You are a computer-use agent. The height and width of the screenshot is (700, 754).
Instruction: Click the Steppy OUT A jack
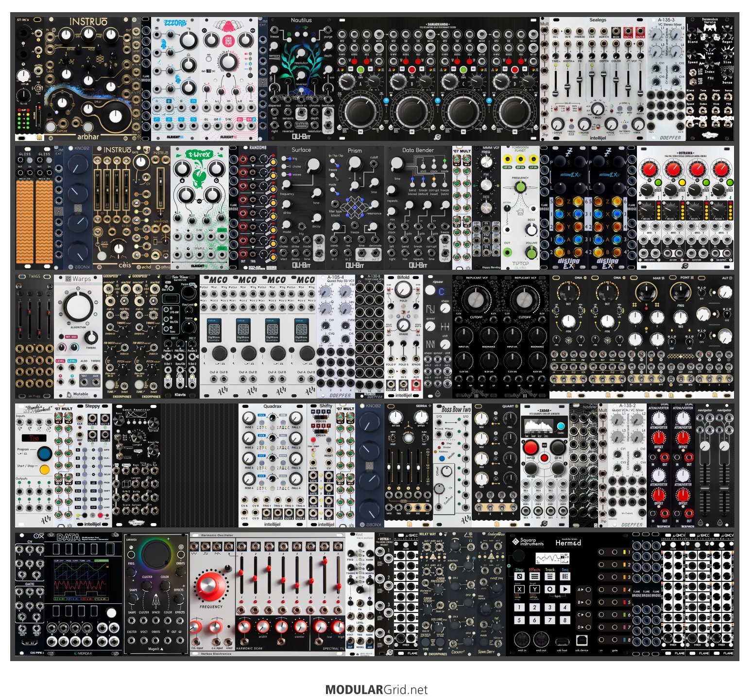[x=92, y=417]
